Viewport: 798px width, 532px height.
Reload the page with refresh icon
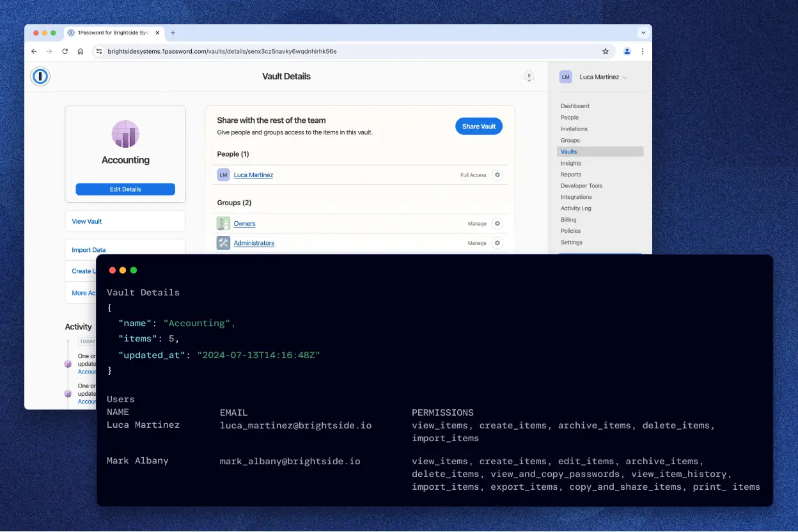[x=65, y=51]
